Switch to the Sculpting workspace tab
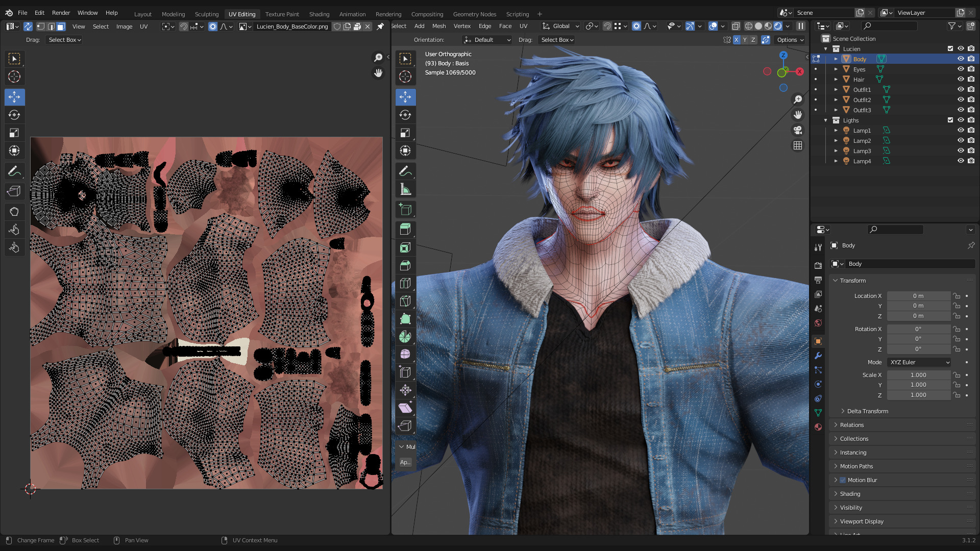The width and height of the screenshot is (980, 551). coord(207,14)
